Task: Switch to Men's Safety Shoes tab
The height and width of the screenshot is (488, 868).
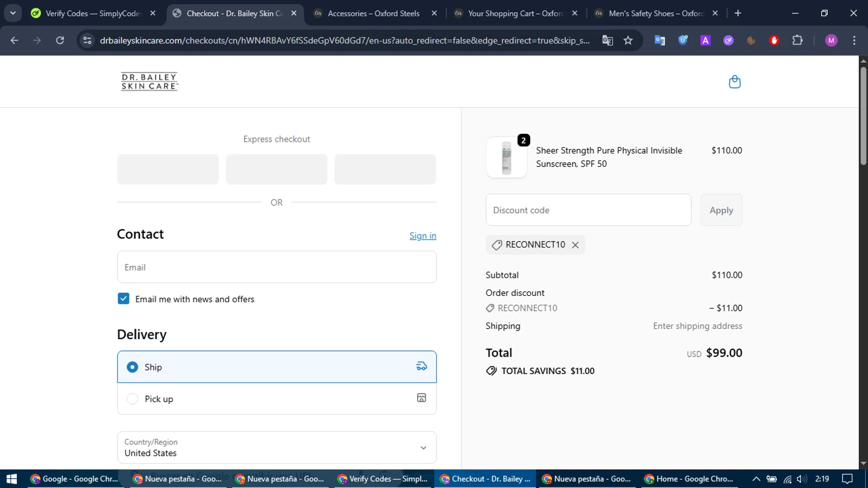Action: [656, 13]
